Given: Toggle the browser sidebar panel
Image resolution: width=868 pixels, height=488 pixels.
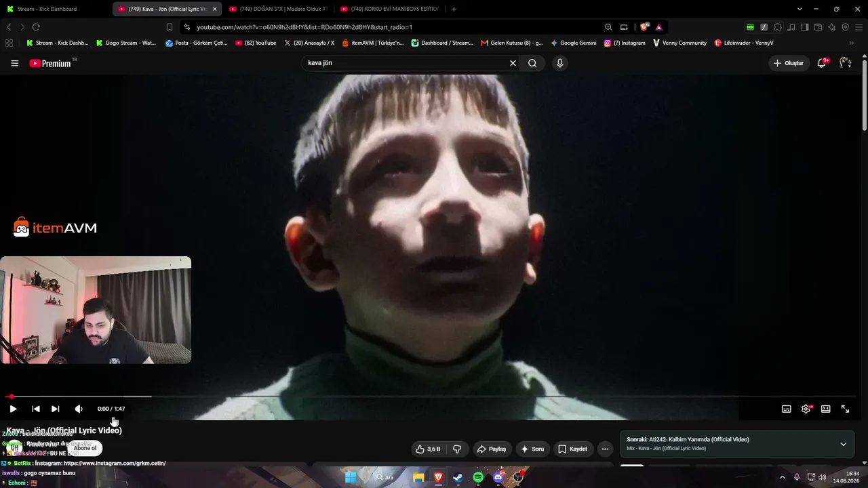Looking at the screenshot, I should (805, 27).
